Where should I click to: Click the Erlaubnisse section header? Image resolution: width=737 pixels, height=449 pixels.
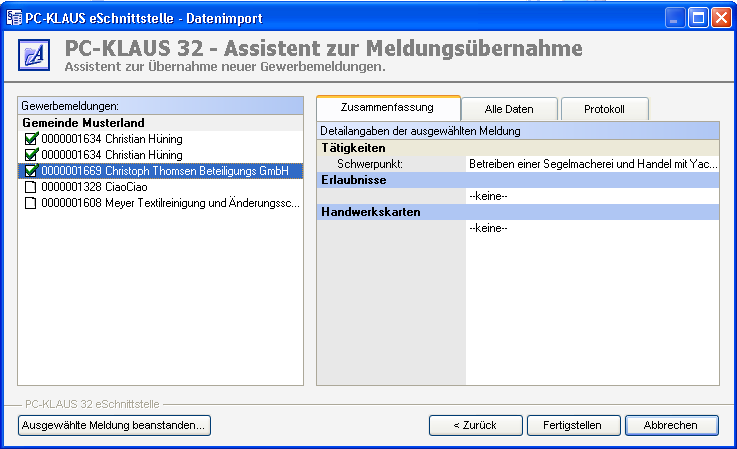[x=354, y=180]
